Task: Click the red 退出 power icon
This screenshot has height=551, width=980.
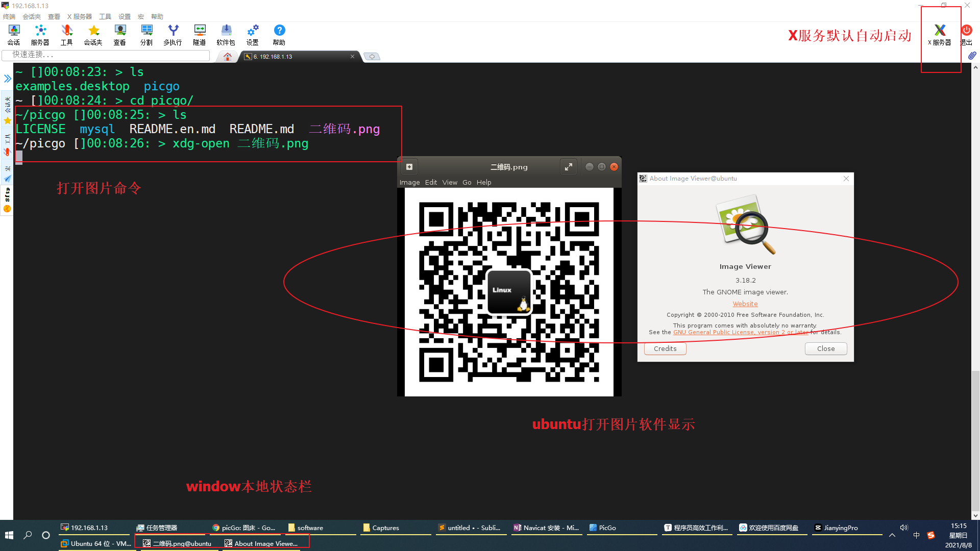Action: (x=966, y=35)
